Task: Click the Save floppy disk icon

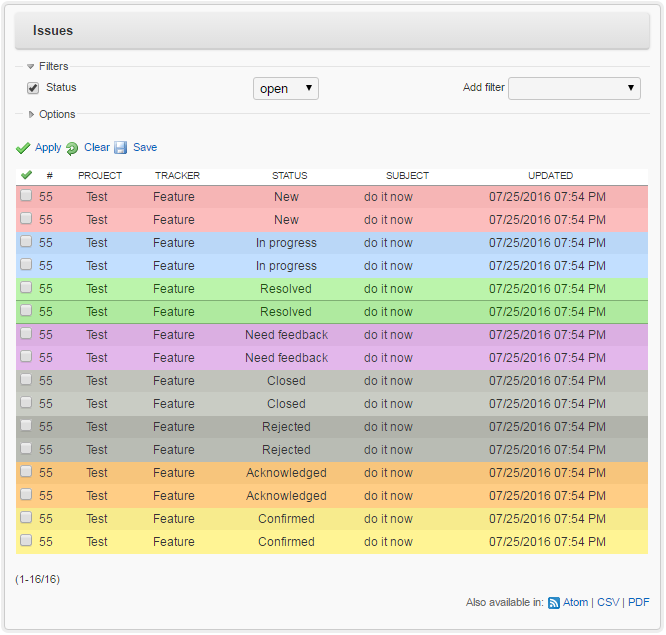Action: 121,148
